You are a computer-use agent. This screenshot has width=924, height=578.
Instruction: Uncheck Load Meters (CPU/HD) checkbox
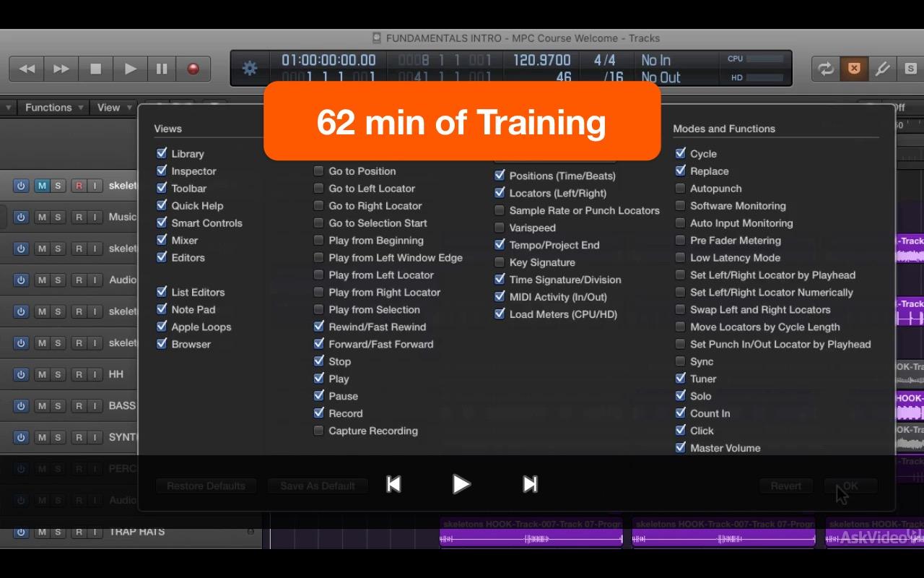(x=500, y=314)
